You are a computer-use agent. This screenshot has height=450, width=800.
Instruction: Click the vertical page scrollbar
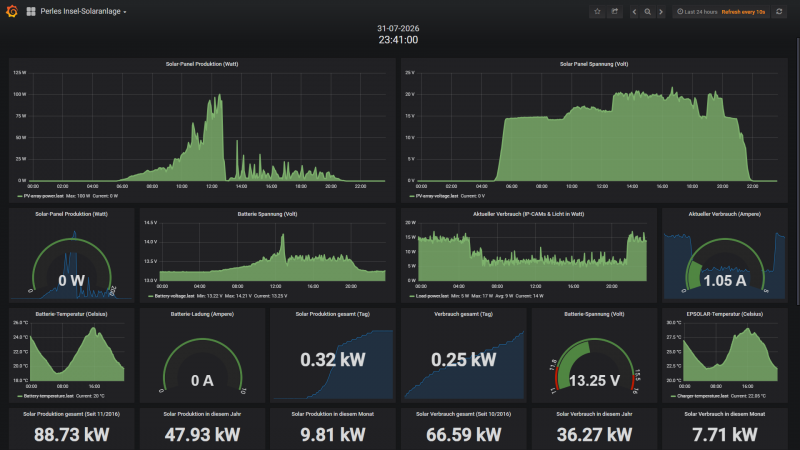tap(798, 170)
